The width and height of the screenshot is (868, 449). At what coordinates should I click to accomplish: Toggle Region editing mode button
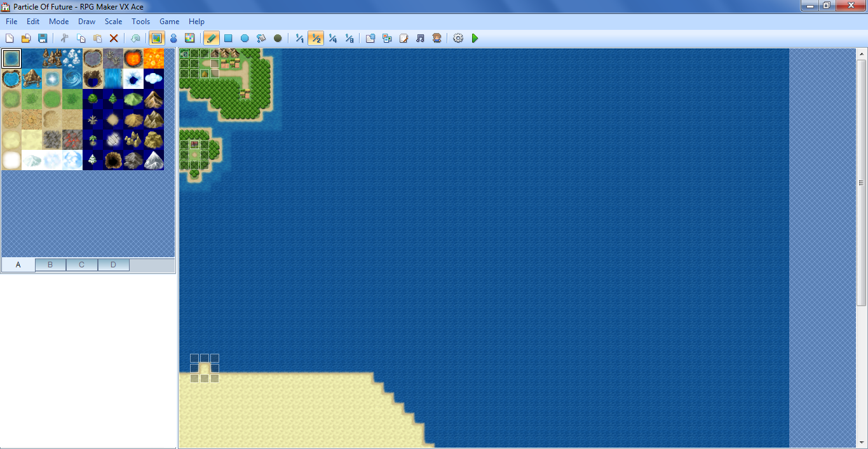pos(189,38)
